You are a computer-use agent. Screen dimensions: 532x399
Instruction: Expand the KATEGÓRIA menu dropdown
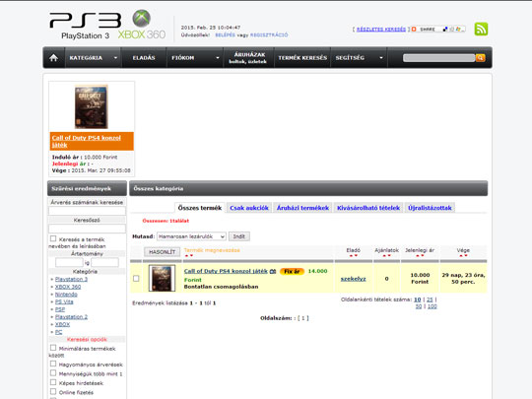pos(115,58)
